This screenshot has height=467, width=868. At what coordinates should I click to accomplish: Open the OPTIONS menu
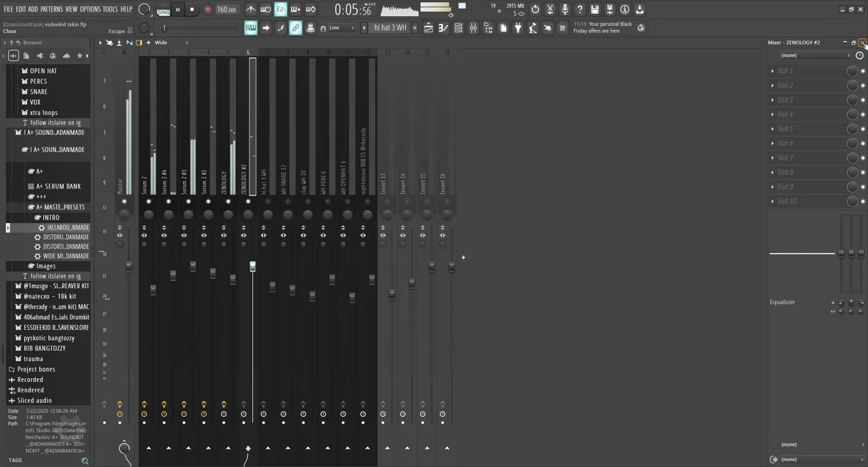pyautogui.click(x=90, y=9)
